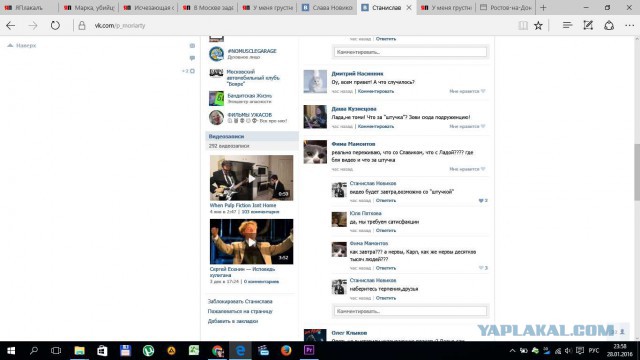
Task: Make a Web Note pen icon
Action: coord(588,25)
